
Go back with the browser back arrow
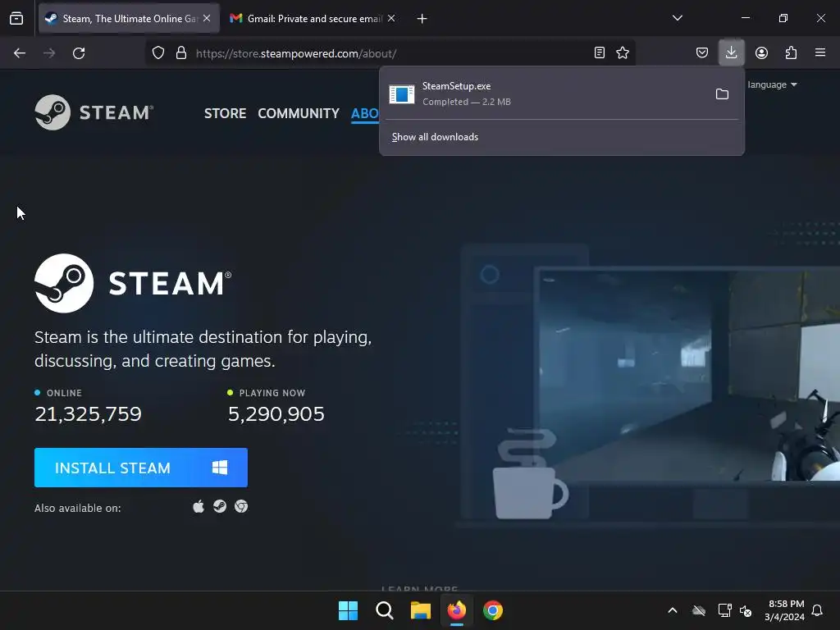(x=20, y=53)
